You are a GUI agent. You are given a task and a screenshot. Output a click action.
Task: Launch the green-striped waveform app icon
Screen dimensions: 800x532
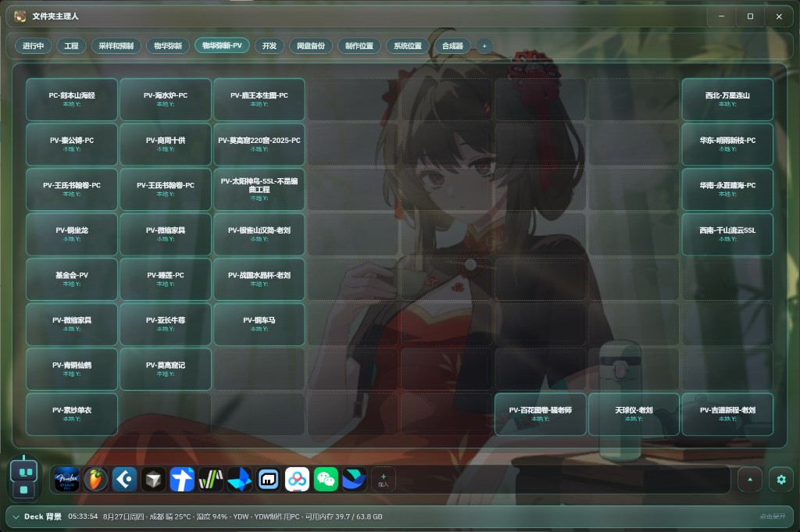coord(211,480)
